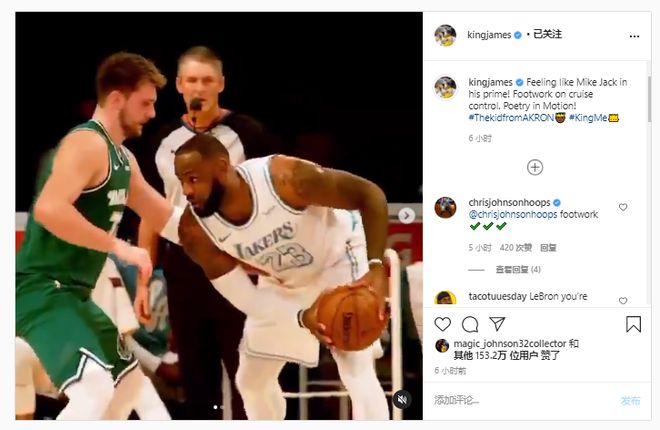Viewport: 660px width, 430px height.
Task: Open the #KingMe hashtag link
Action: coord(588,118)
